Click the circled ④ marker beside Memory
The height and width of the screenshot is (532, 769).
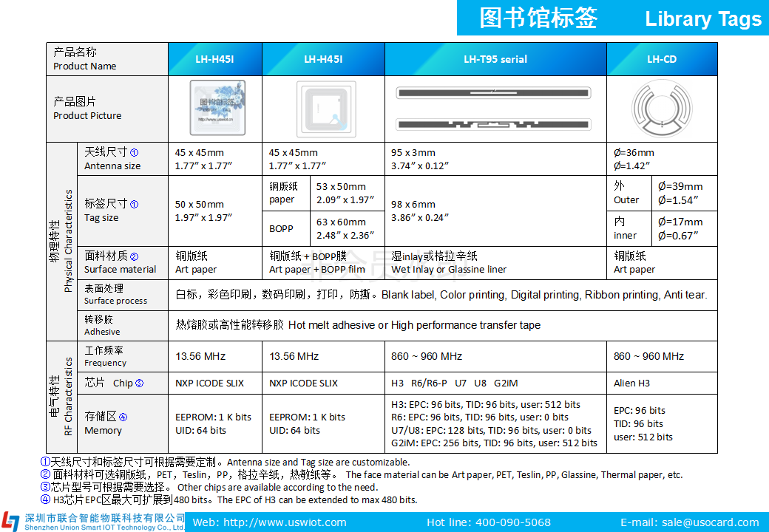click(x=123, y=417)
